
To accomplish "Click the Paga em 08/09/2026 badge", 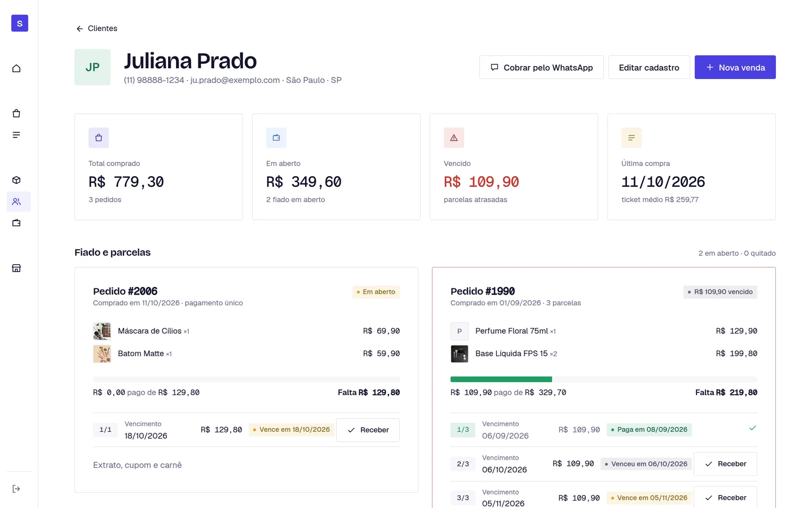I will coord(649,430).
